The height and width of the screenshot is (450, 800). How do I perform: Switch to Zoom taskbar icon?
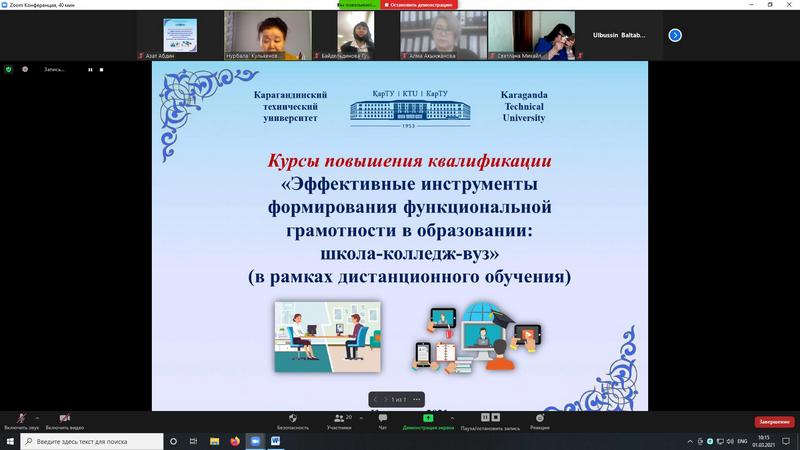[x=255, y=441]
